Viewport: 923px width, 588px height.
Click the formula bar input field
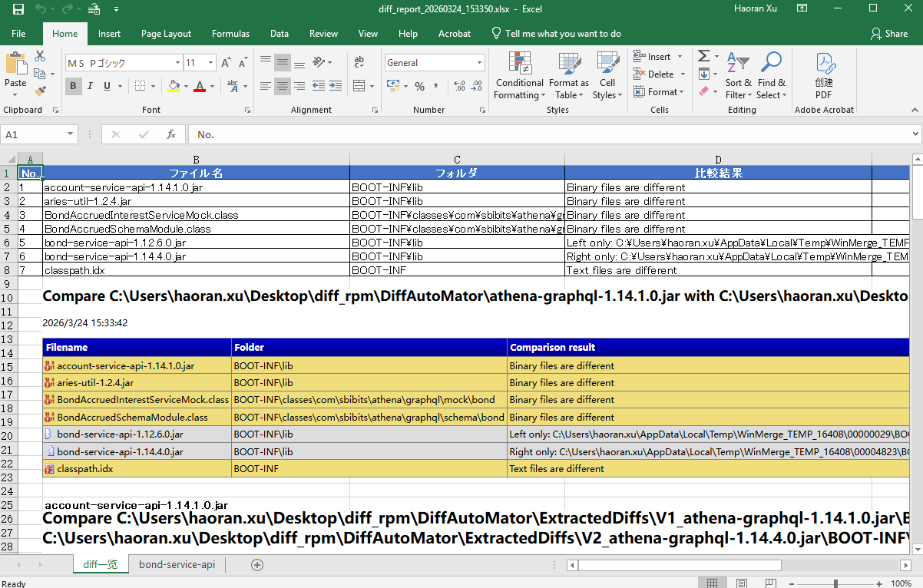538,134
